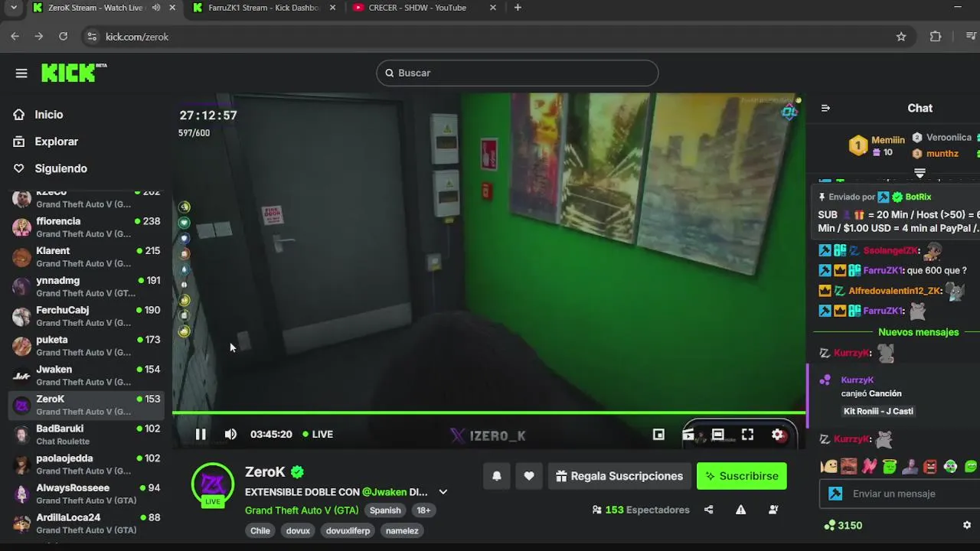Open the Siguiendo section

point(60,168)
